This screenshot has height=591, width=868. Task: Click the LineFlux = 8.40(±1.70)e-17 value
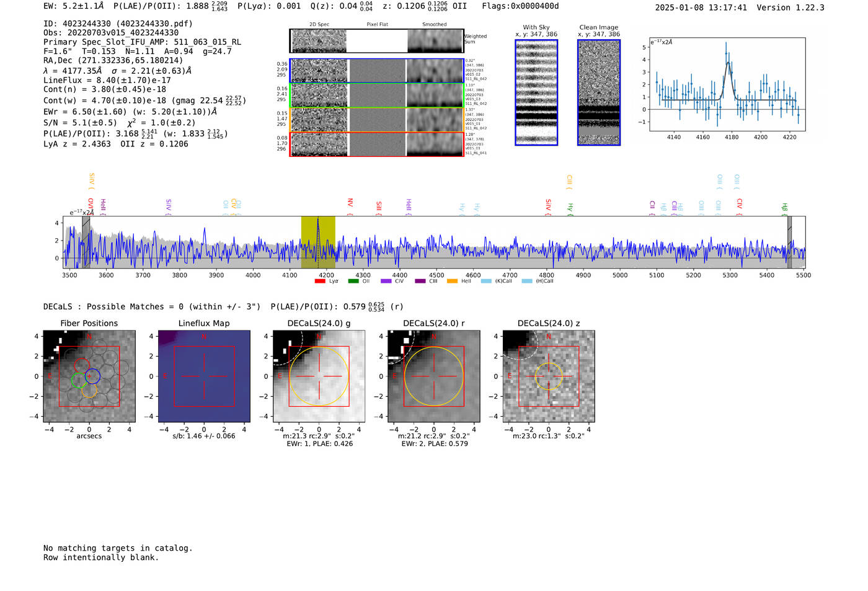pyautogui.click(x=107, y=80)
